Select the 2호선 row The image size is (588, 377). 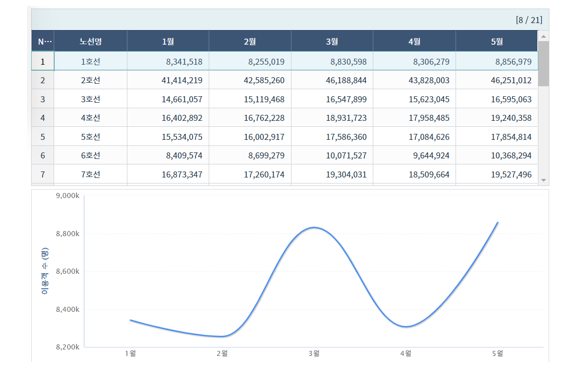tap(90, 80)
